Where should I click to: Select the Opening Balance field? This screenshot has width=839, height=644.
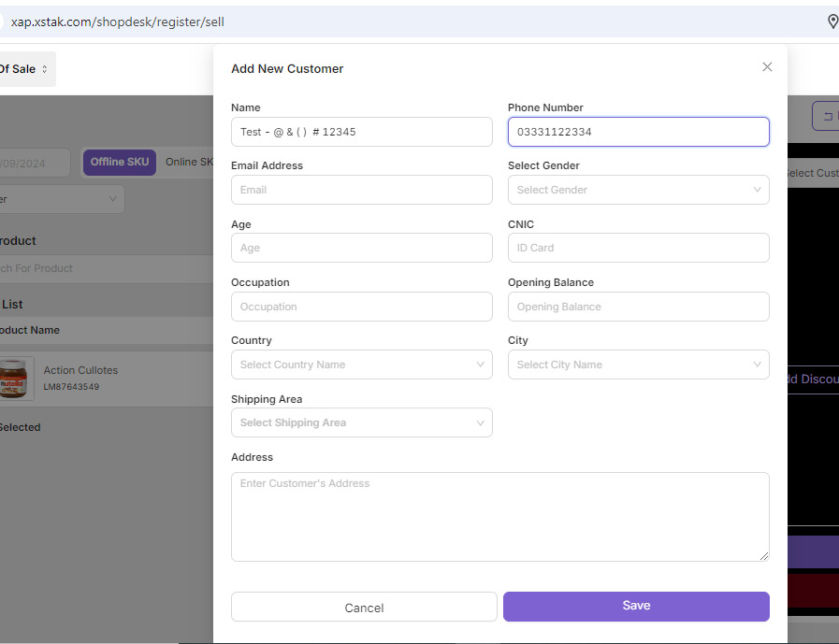[x=638, y=307]
